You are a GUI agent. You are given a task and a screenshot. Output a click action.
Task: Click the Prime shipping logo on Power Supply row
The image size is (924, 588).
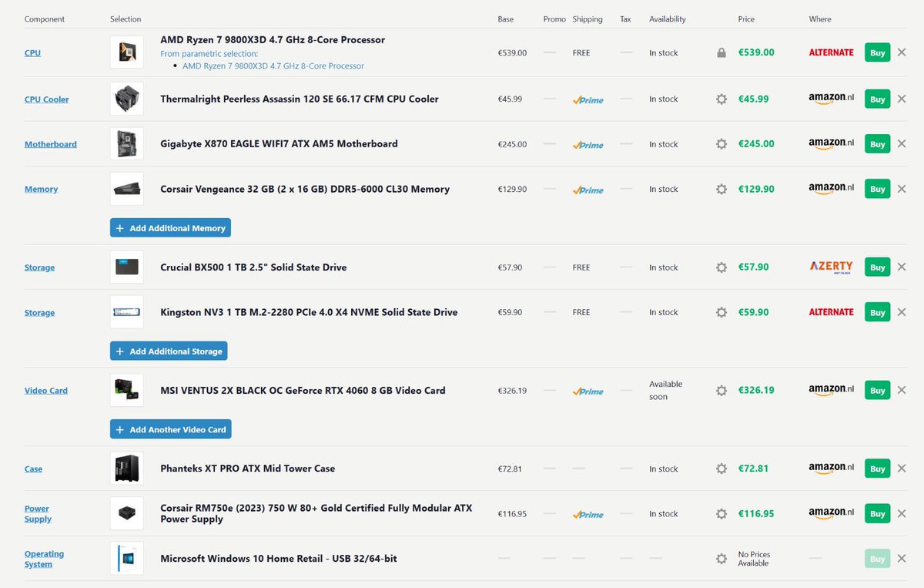pyautogui.click(x=588, y=514)
